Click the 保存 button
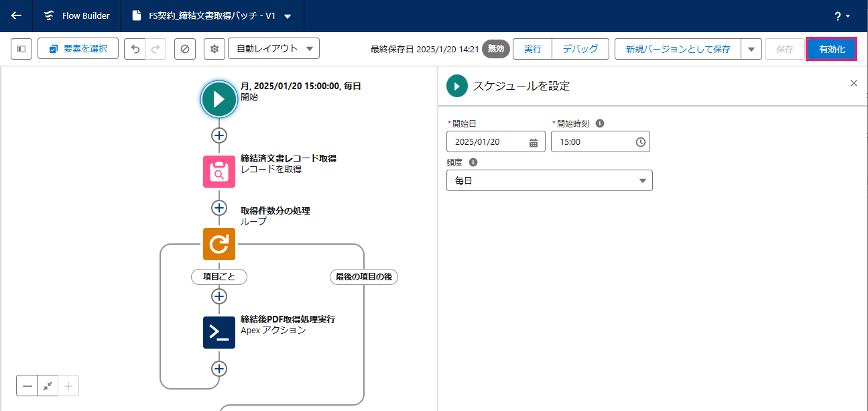 785,49
